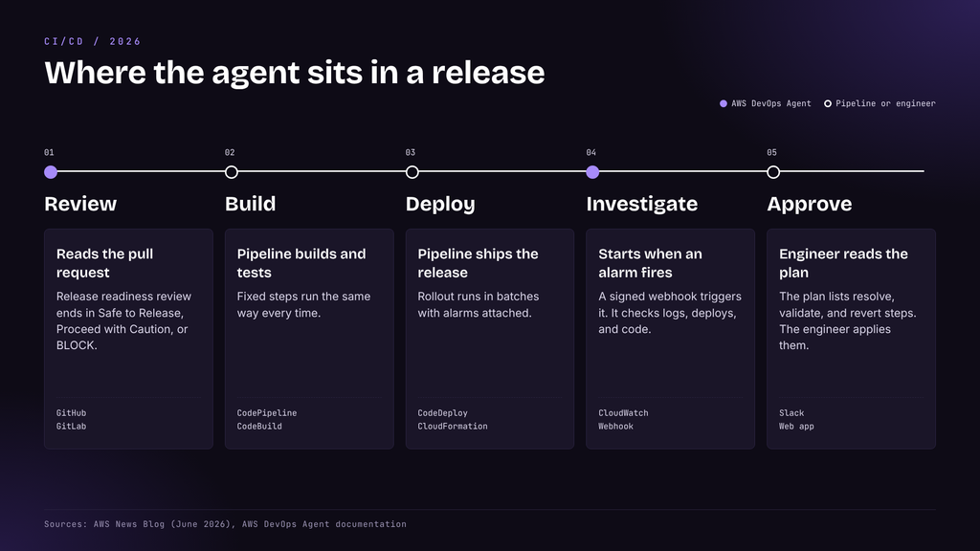Click the 'Pipeline or engineer' legend label
Screen dimensions: 980x551
pos(885,103)
